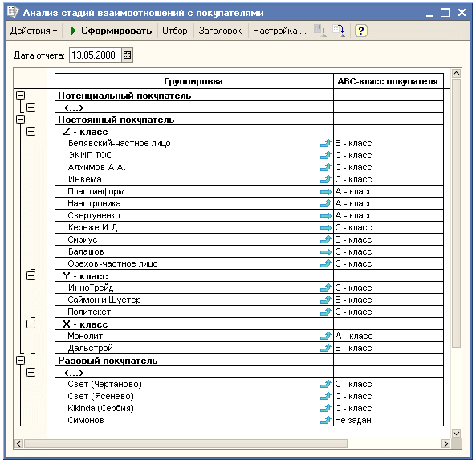Toggle the Заголовок toolbar item

click(220, 31)
